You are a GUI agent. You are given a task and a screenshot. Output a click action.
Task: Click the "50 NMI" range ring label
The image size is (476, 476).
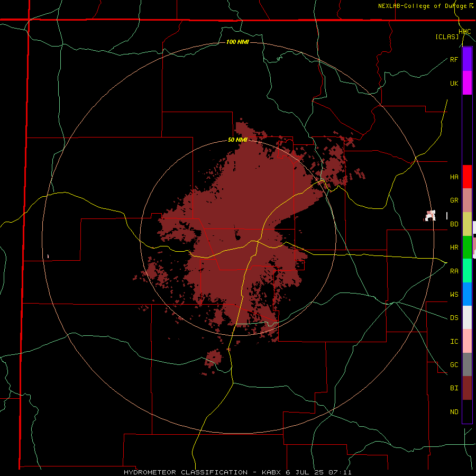237,140
